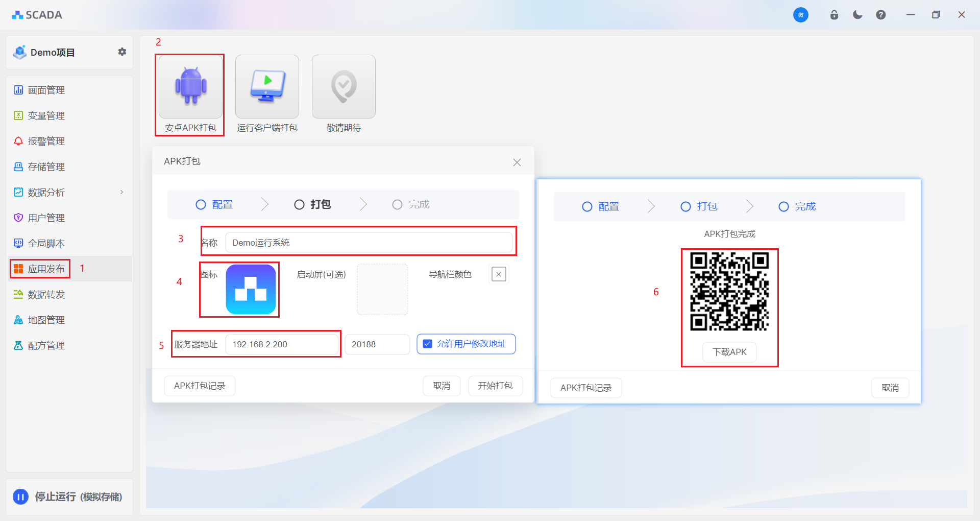Expand the 数据分析 sidebar section
Viewport: 980px width, 521px height.
(121, 192)
